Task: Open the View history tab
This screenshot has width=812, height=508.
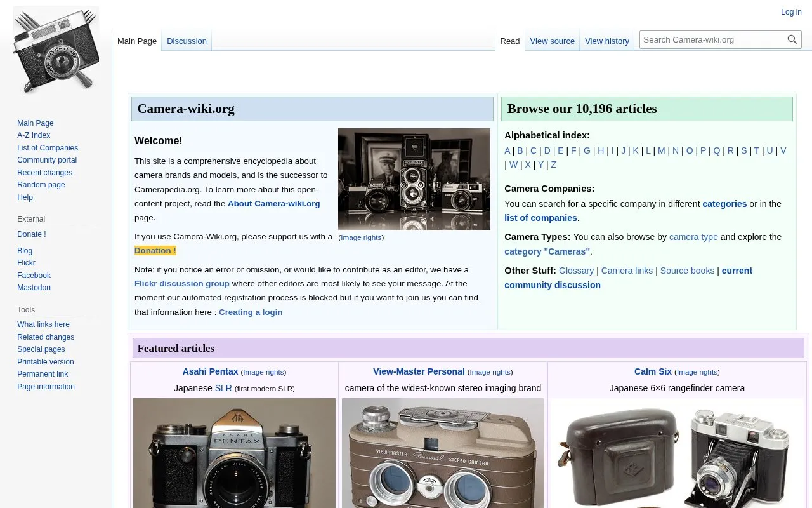Action: pyautogui.click(x=607, y=41)
